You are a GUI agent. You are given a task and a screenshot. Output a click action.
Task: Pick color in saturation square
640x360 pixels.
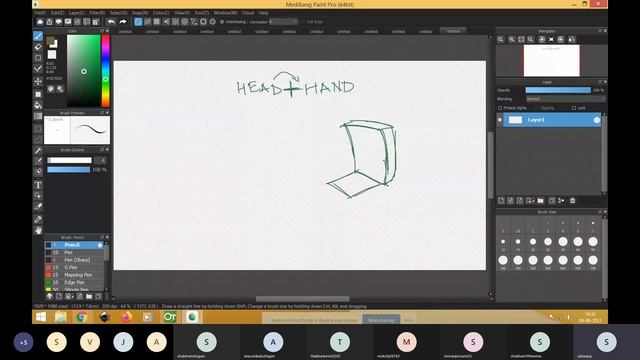click(x=84, y=71)
